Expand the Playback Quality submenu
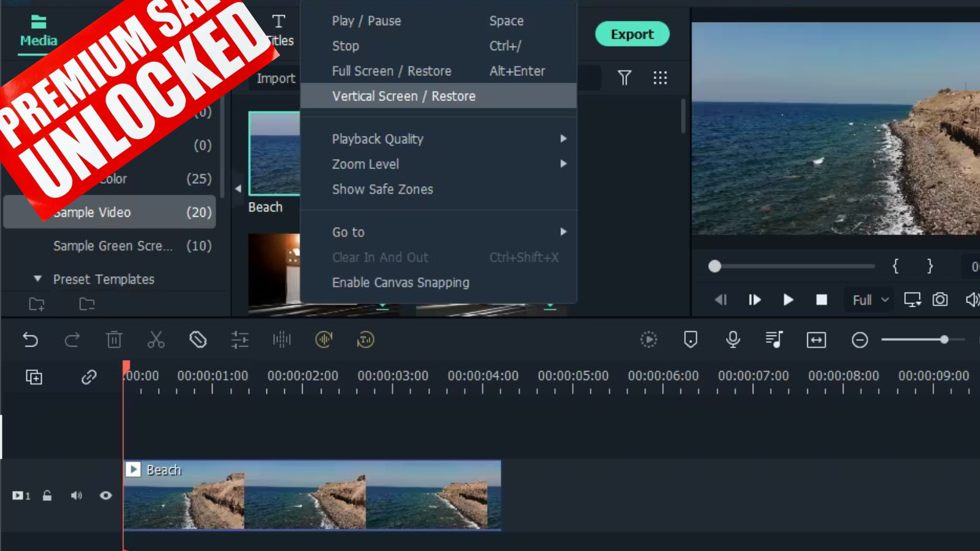 click(377, 139)
